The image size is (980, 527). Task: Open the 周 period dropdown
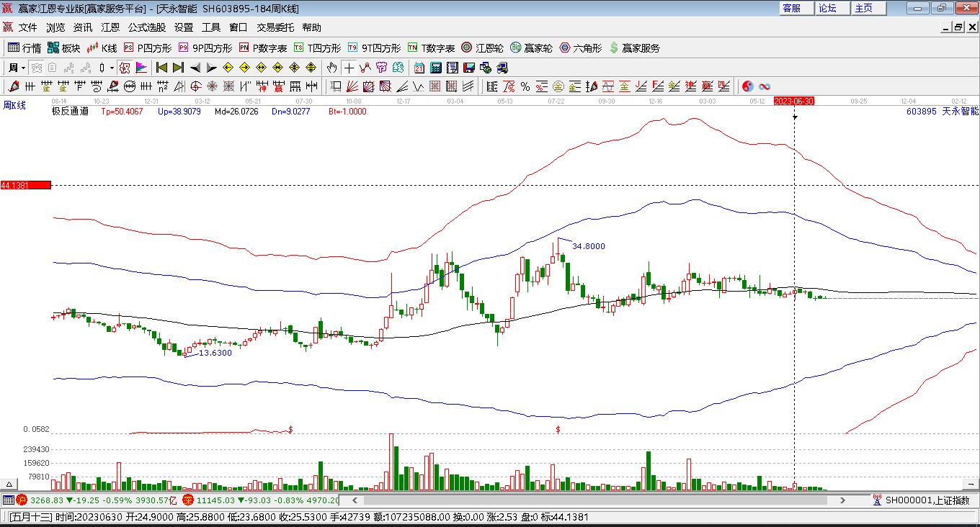(x=17, y=68)
